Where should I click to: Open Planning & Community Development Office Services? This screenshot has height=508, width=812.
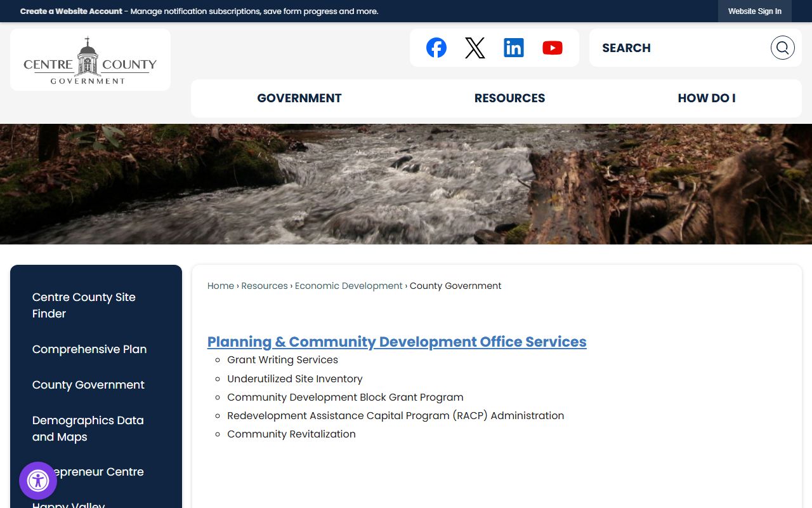[x=396, y=342]
